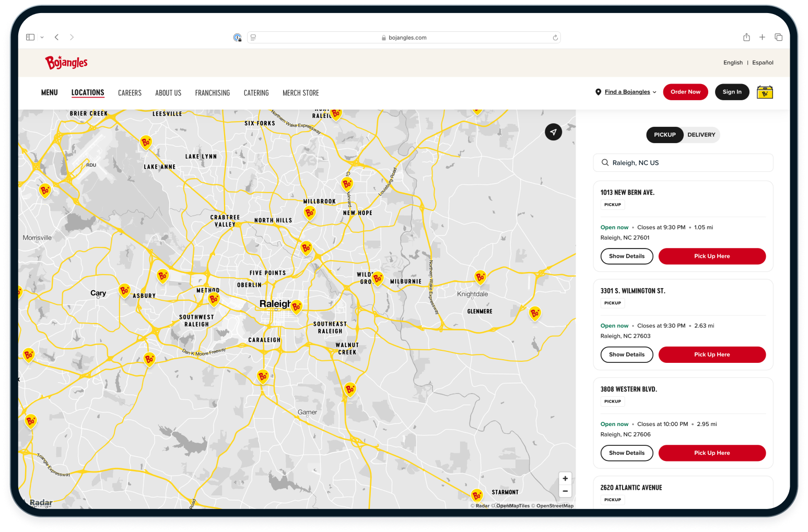Show Details for 3808 Western Blvd.
The image size is (808, 532).
pyautogui.click(x=627, y=453)
